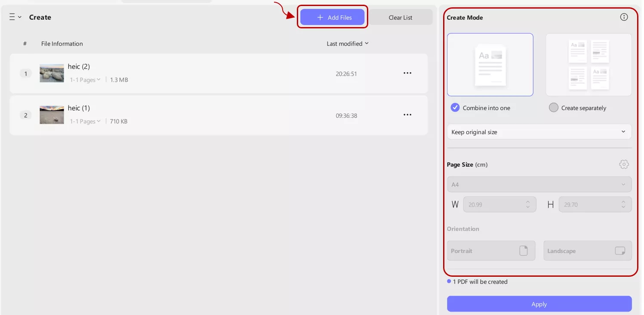Image resolution: width=644 pixels, height=315 pixels.
Task: Choose the Portrait orientation page icon
Action: coord(523,251)
